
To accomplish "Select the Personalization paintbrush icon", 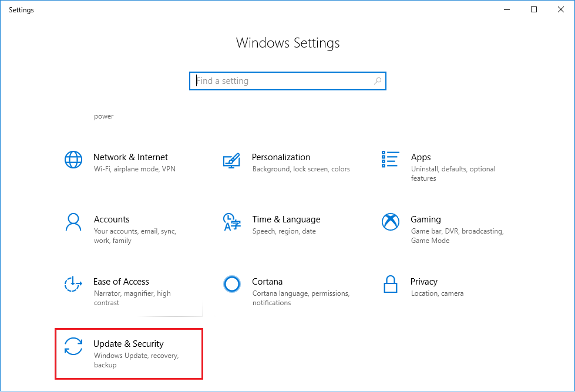I will (231, 160).
